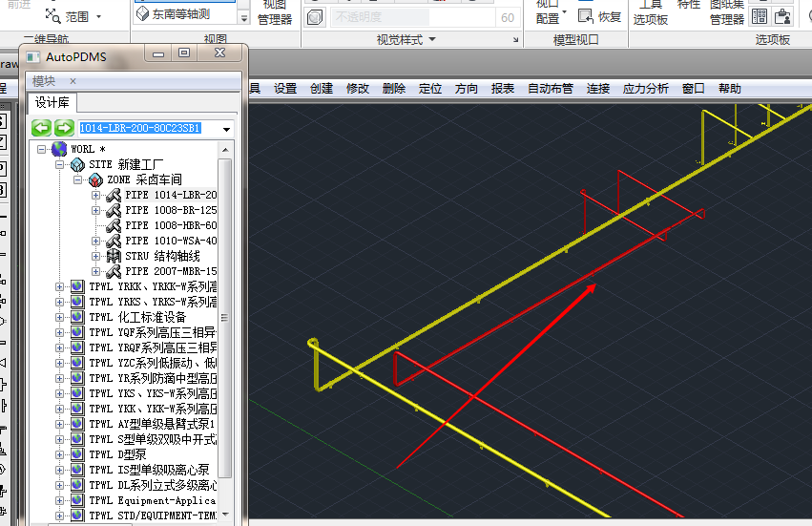Click the green forward arrow navigation icon
The width and height of the screenshot is (812, 526).
point(64,128)
